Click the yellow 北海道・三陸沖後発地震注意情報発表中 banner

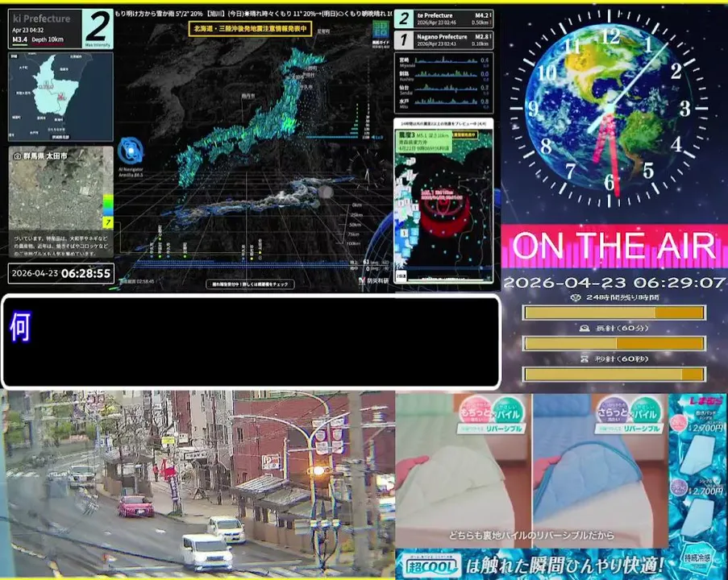tap(250, 29)
